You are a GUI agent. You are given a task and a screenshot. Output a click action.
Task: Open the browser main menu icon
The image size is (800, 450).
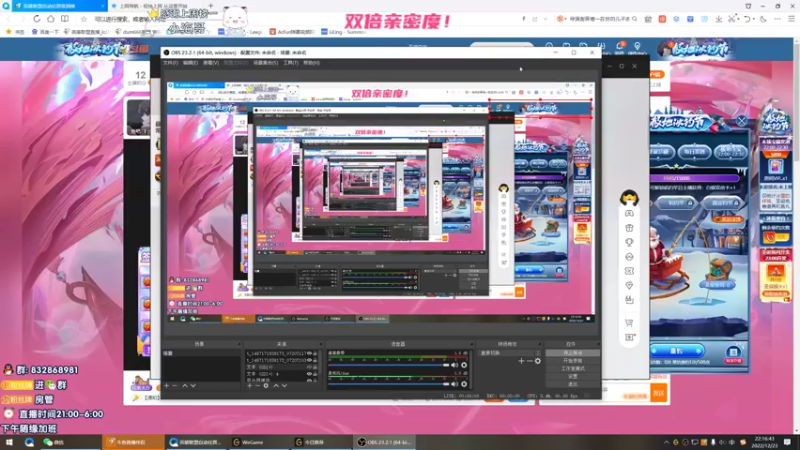(x=791, y=19)
